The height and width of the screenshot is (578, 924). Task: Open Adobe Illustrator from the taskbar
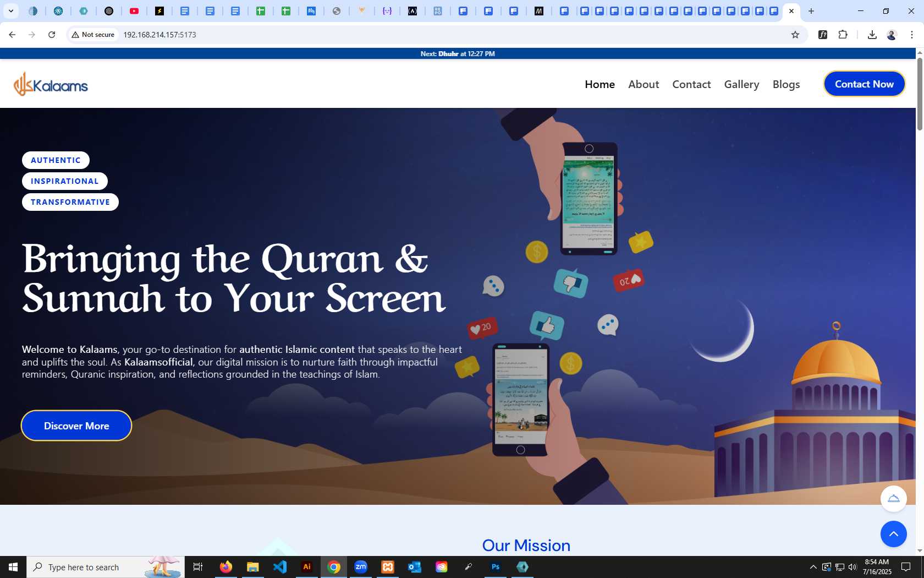[307, 567]
